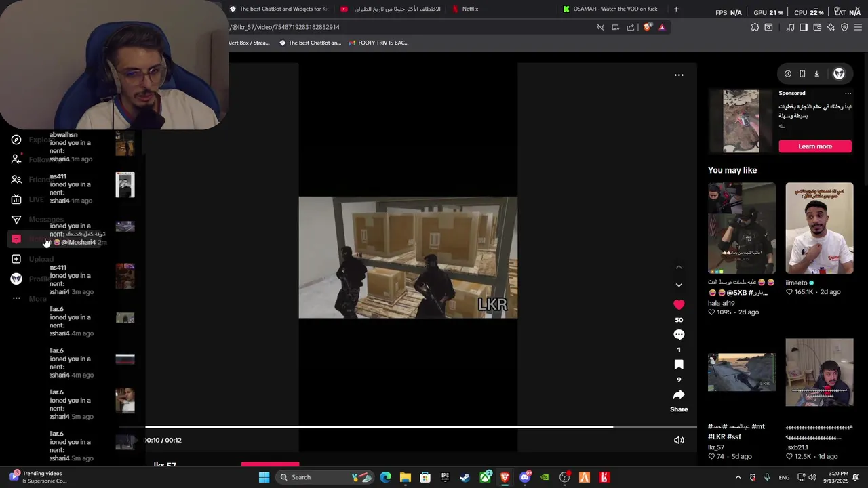Open the sponsored ad thumbnail
Viewport: 868px width, 488px height.
[741, 121]
